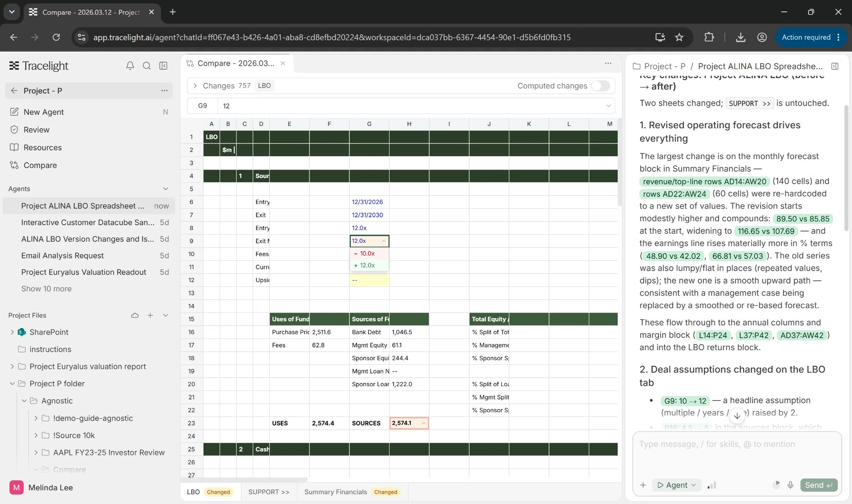Collapse the left sidebar panel icon
This screenshot has width=852, height=504.
163,66
